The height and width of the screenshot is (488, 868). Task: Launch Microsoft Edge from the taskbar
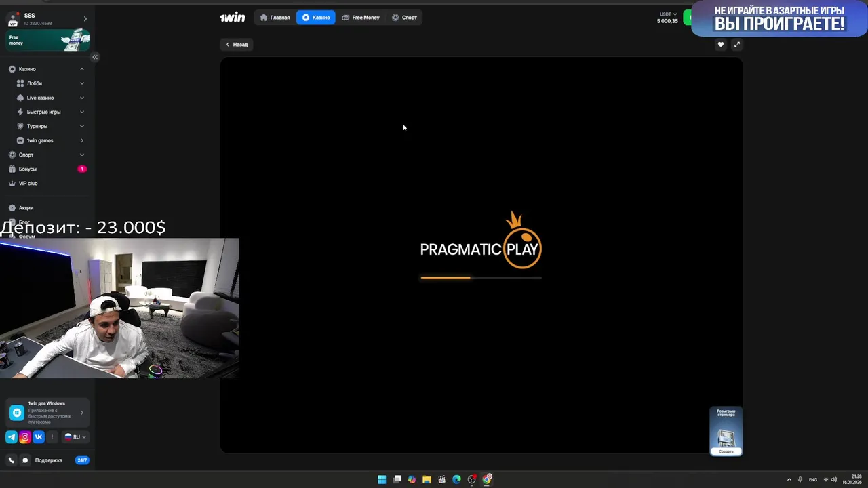click(457, 480)
